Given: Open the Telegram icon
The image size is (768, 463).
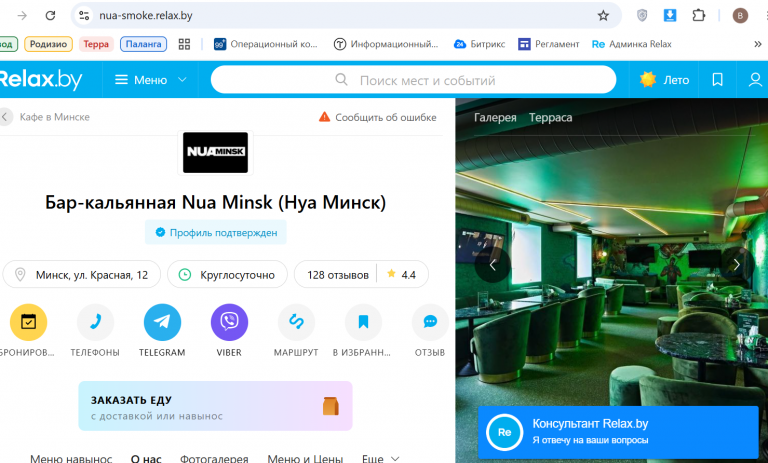Looking at the screenshot, I should [162, 322].
